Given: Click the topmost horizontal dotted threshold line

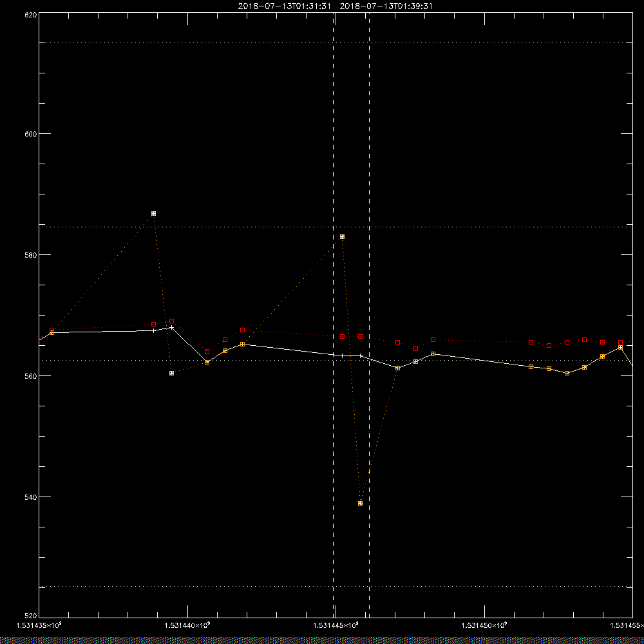Looking at the screenshot, I should point(336,43).
